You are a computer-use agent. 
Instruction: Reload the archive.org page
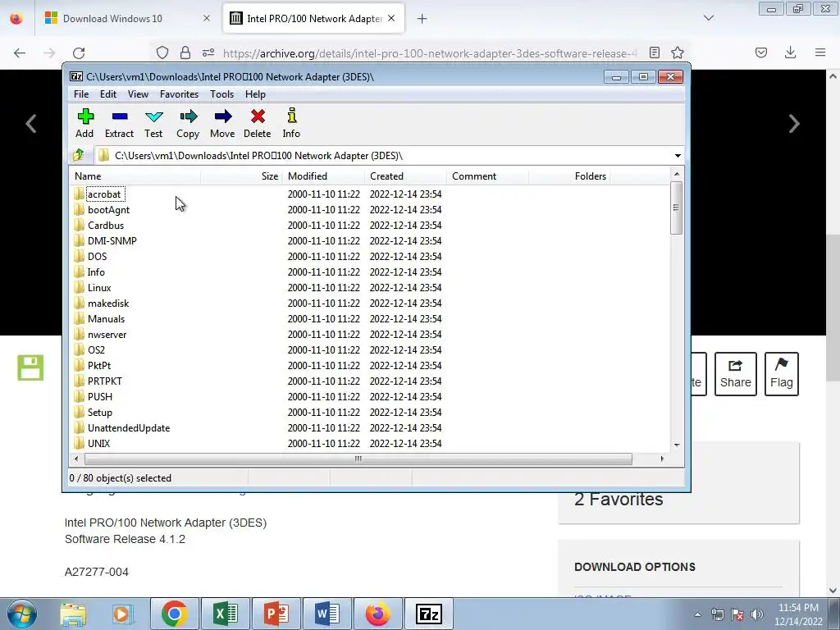coord(79,52)
